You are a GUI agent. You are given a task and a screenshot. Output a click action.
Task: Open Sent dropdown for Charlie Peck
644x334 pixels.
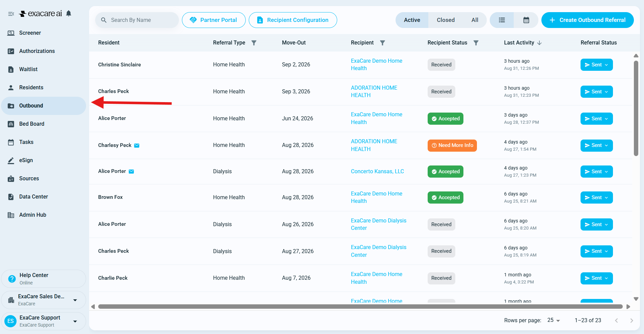pos(596,278)
